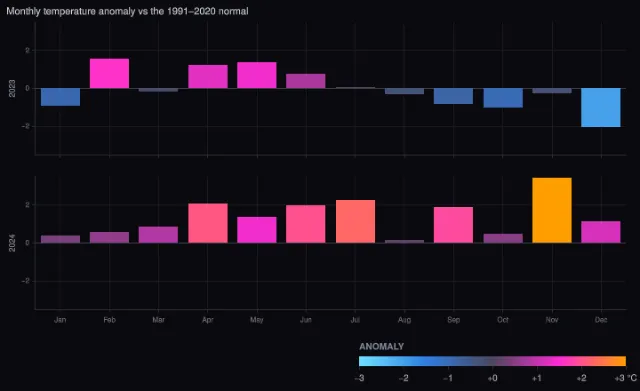This screenshot has width=640, height=391.
Task: Click the 2 tick on 2023 y-axis
Action: (28, 51)
